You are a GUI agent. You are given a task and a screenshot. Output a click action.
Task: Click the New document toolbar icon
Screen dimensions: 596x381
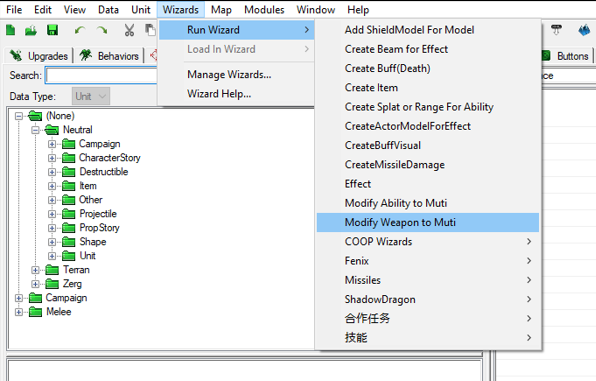(x=11, y=30)
